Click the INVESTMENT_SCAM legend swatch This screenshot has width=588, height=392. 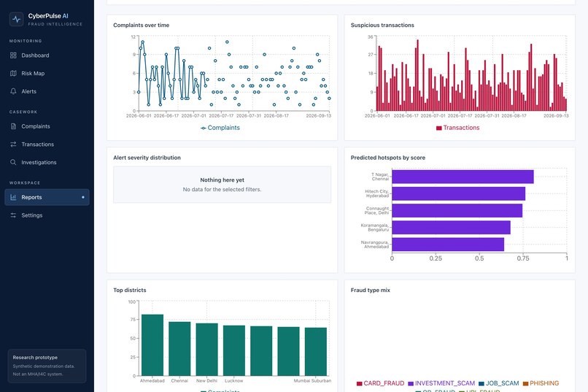tap(411, 383)
